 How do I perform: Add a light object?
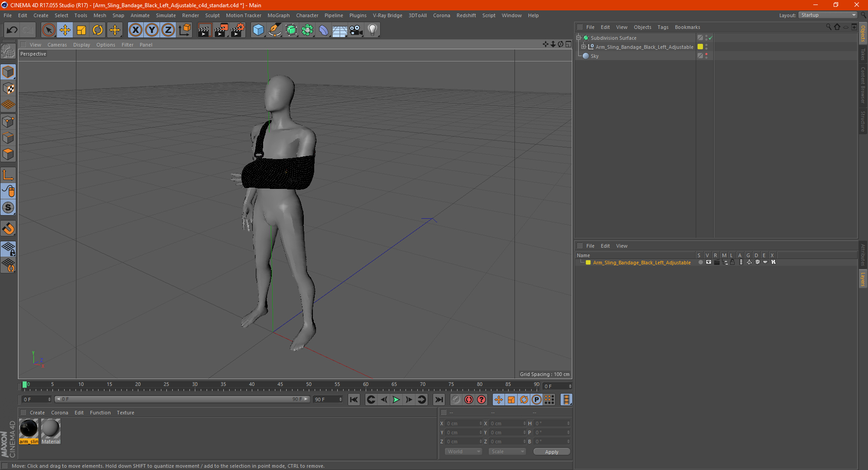pyautogui.click(x=373, y=30)
